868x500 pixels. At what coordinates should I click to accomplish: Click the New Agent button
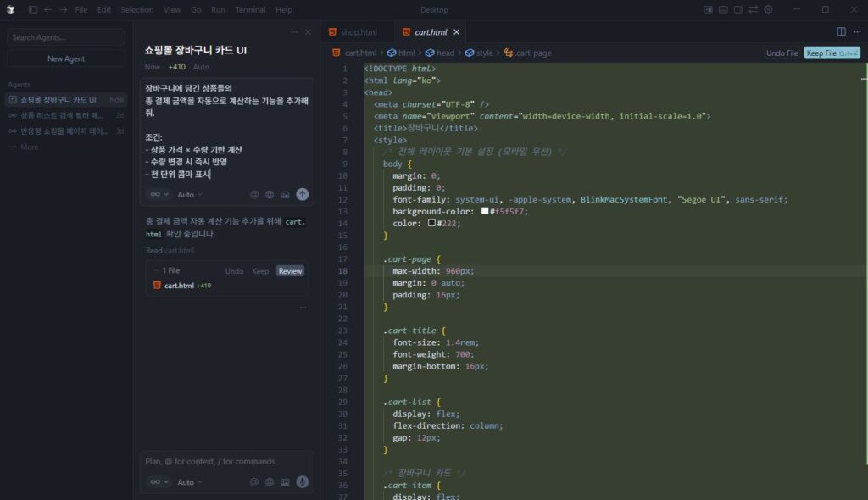(x=66, y=59)
